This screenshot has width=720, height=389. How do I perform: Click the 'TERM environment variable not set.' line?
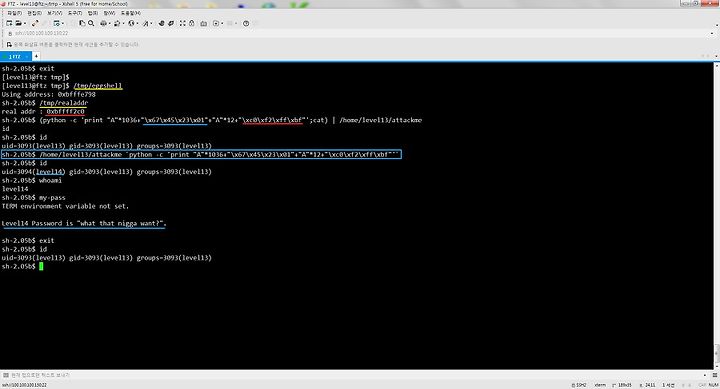click(x=65, y=206)
